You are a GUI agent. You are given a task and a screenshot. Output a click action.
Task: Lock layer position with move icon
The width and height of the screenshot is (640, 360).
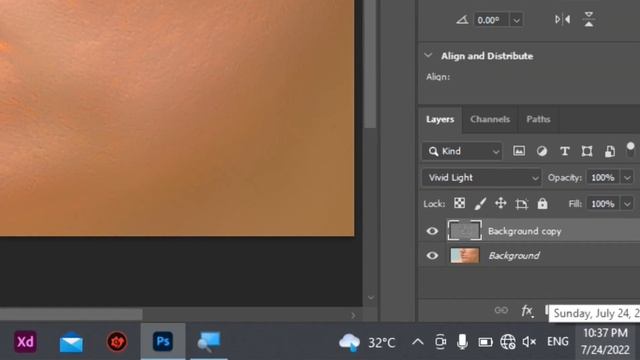tap(500, 203)
